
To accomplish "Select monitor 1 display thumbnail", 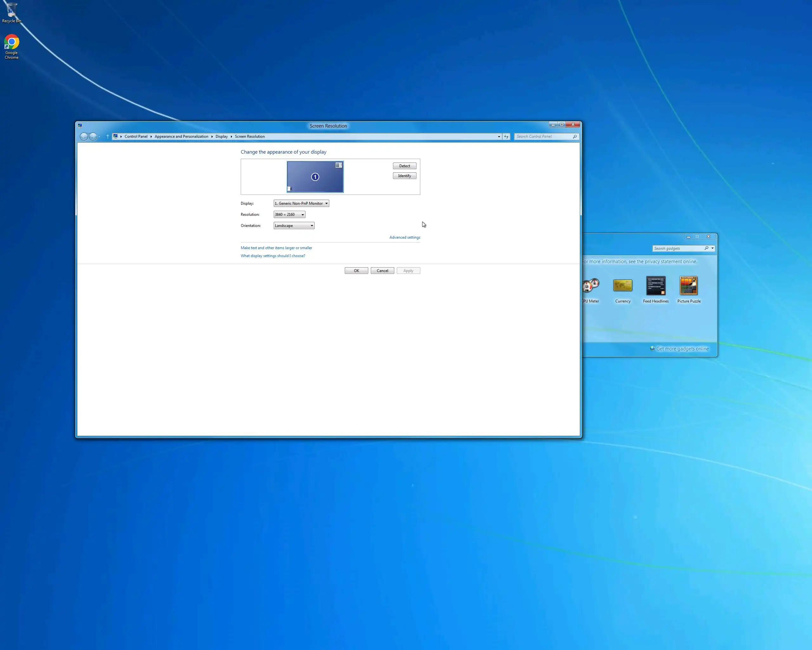I will 315,177.
